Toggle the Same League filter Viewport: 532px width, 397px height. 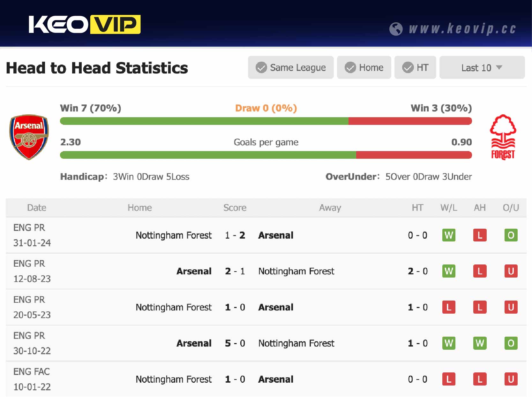(x=291, y=67)
